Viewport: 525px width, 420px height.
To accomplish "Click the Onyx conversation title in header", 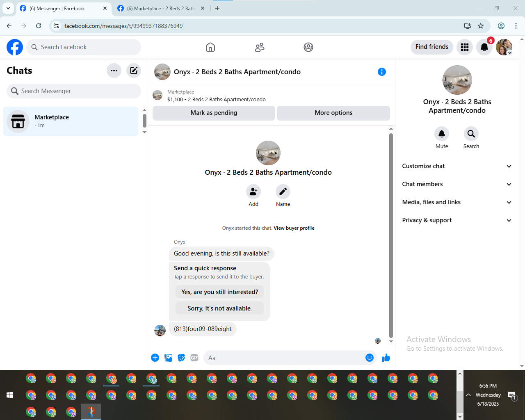I will (x=237, y=72).
